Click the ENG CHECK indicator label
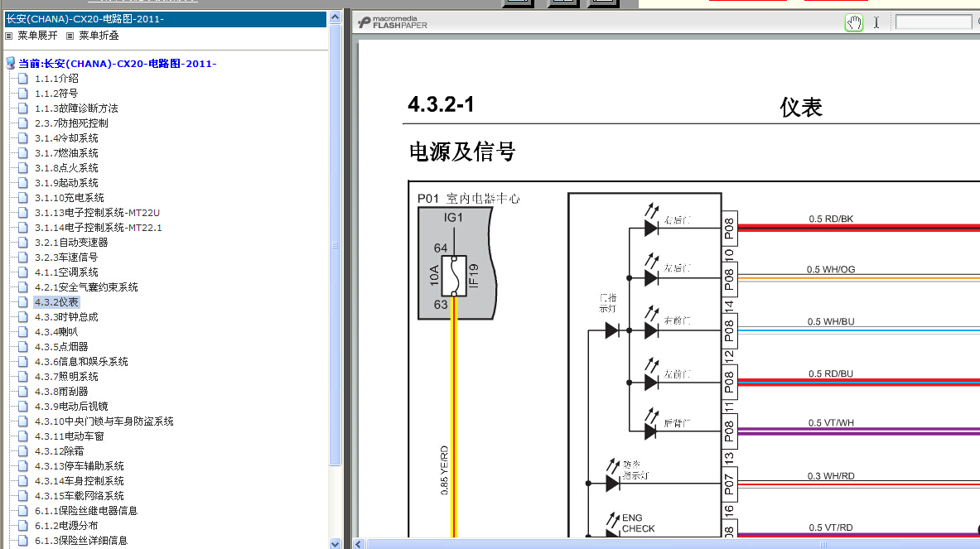Screen dimensions: 980x549 coord(638,523)
